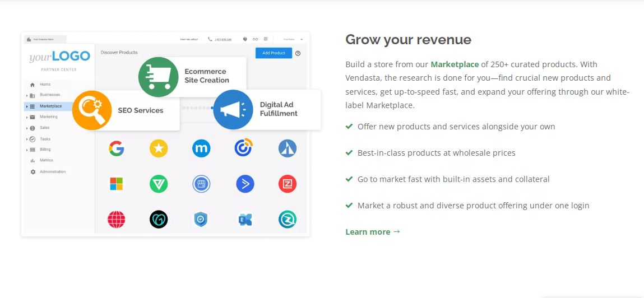The image size is (644, 298).
Task: Expand the Billing sidebar arrow
Action: point(27,150)
